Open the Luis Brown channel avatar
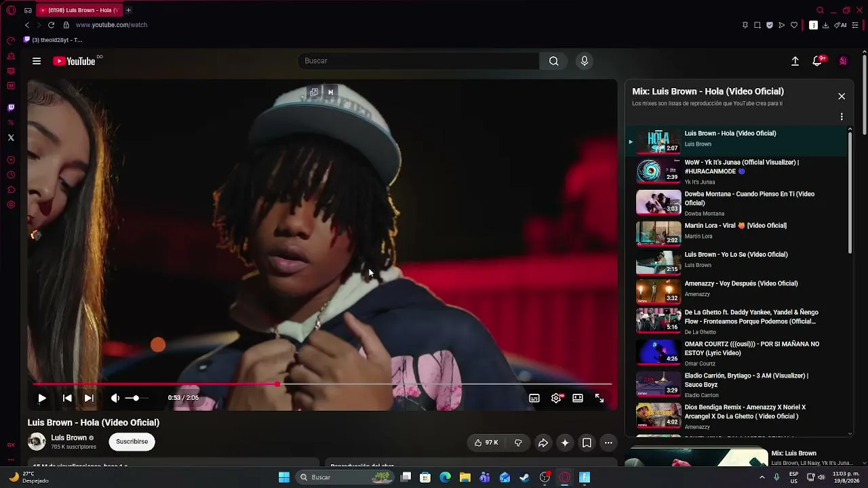The image size is (868, 488). coord(37,442)
